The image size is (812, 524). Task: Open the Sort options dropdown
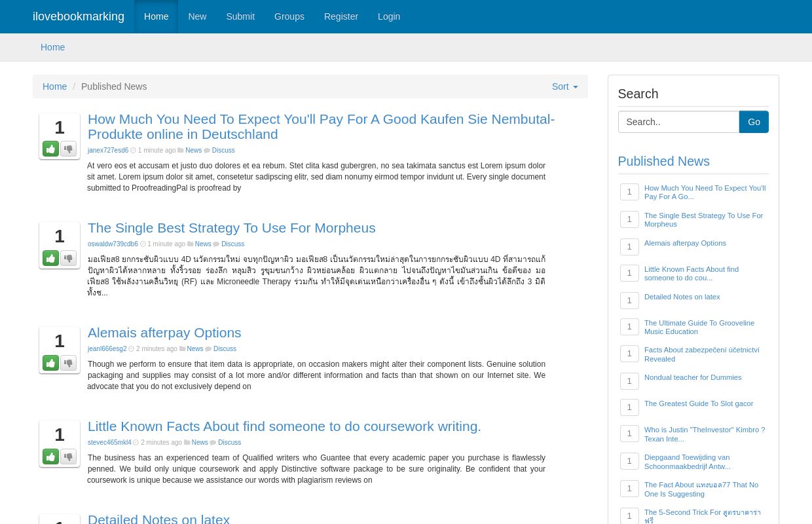click(x=563, y=86)
